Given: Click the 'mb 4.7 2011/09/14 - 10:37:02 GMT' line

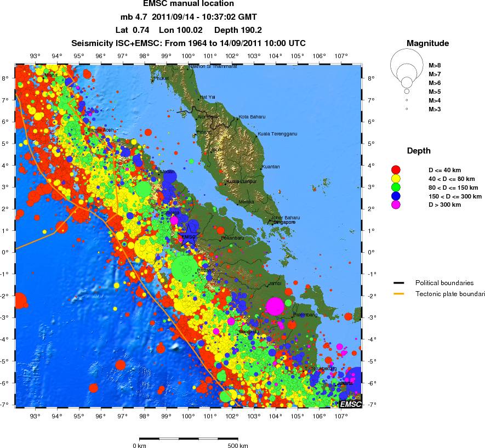Looking at the screenshot, I should 189,17.
